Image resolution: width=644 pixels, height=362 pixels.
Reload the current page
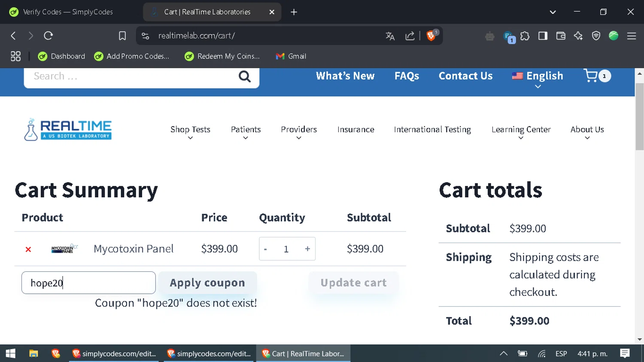point(48,36)
